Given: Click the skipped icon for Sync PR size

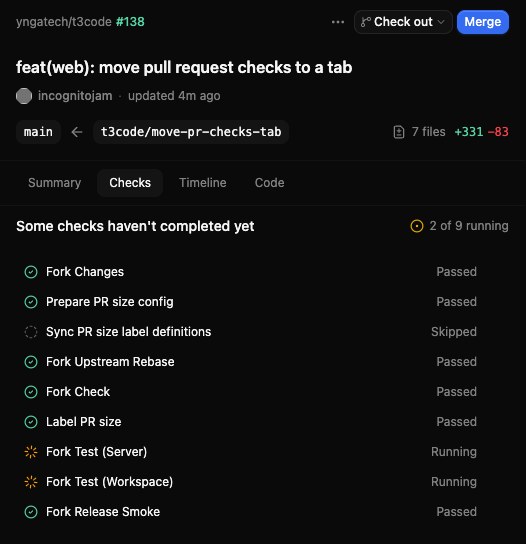Looking at the screenshot, I should [31, 332].
